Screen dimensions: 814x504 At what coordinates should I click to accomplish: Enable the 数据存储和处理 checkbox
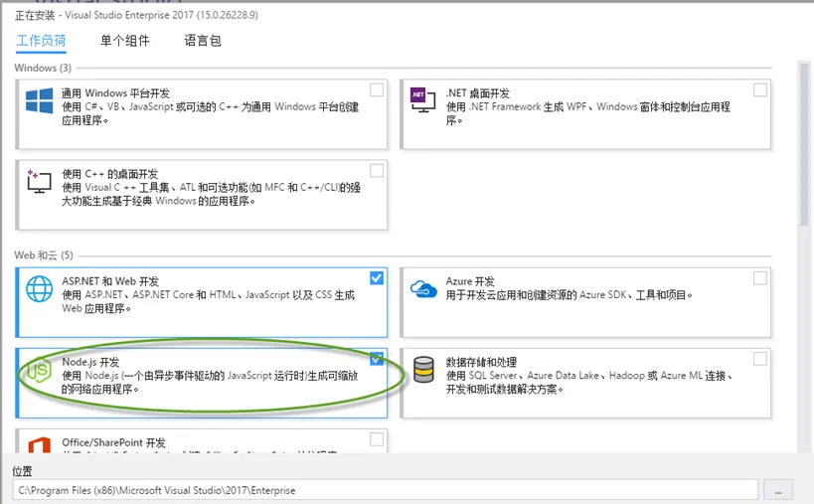pyautogui.click(x=760, y=358)
